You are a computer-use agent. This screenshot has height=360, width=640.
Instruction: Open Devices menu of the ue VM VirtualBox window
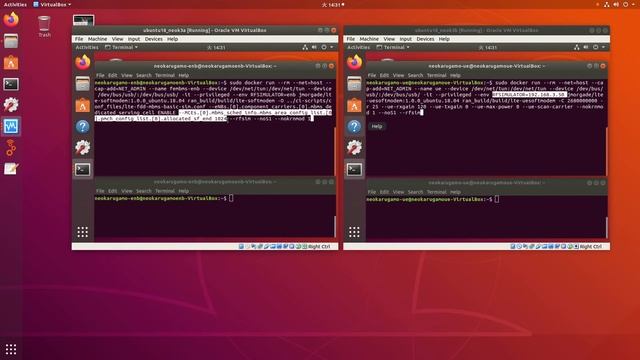pos(425,39)
